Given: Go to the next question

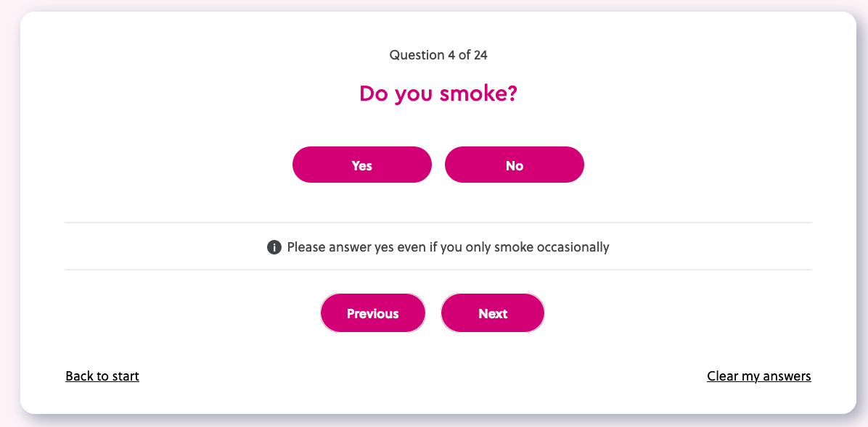Looking at the screenshot, I should pos(493,313).
